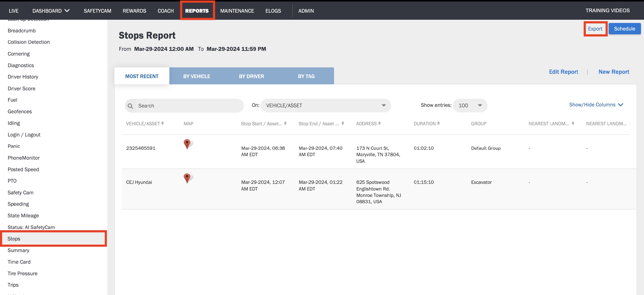Open Breadcrumb report in sidebar
This screenshot has height=295, width=644.
(x=22, y=30)
